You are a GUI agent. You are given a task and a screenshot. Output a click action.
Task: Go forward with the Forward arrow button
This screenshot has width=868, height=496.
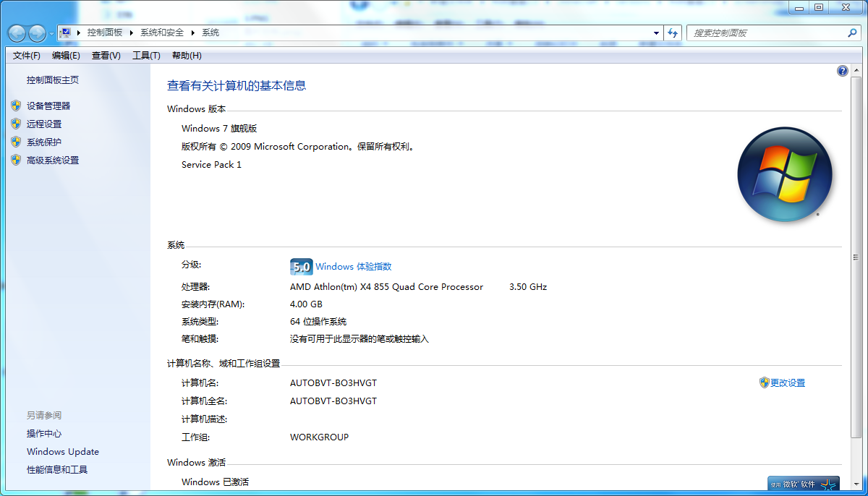coord(37,33)
